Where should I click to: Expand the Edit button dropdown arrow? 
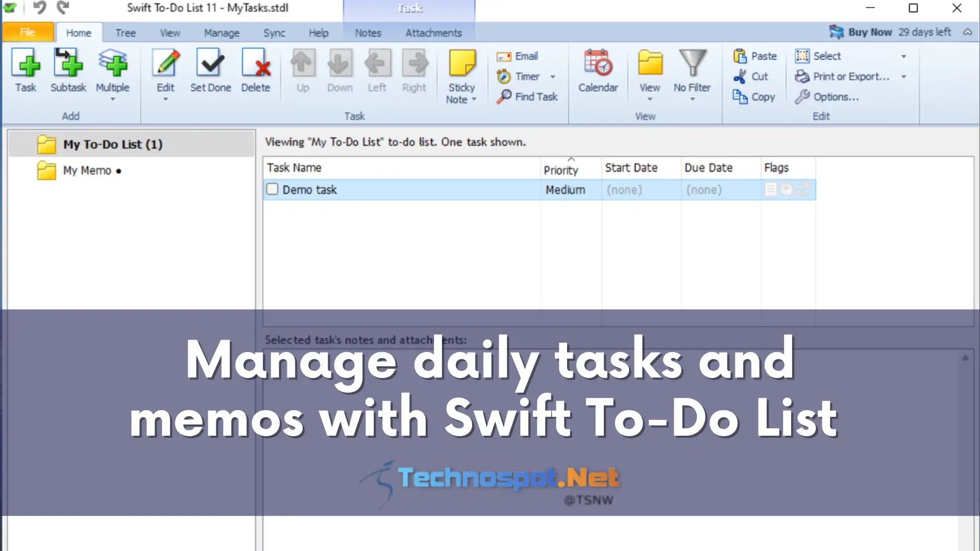pos(165,99)
